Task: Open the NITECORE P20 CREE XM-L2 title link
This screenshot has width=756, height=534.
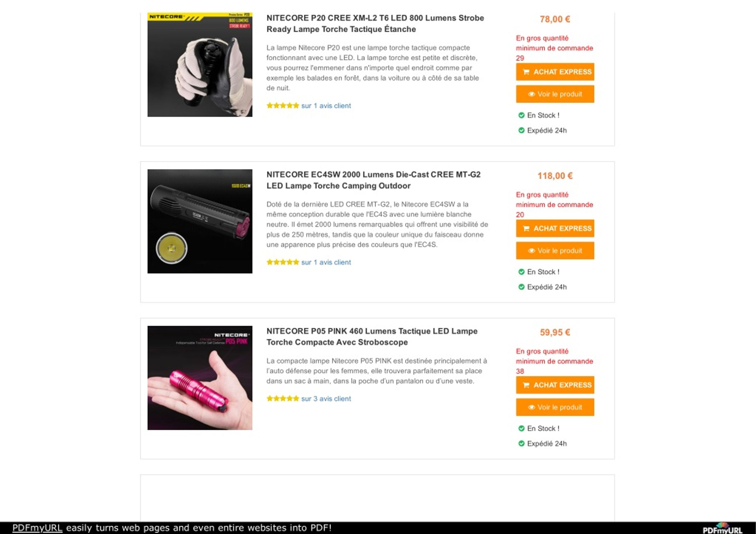Action: coord(375,24)
